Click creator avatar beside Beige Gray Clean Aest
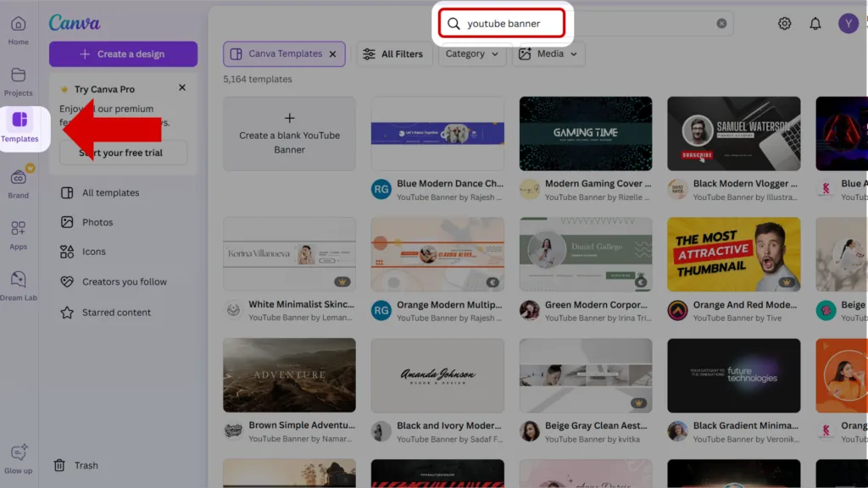 (529, 431)
